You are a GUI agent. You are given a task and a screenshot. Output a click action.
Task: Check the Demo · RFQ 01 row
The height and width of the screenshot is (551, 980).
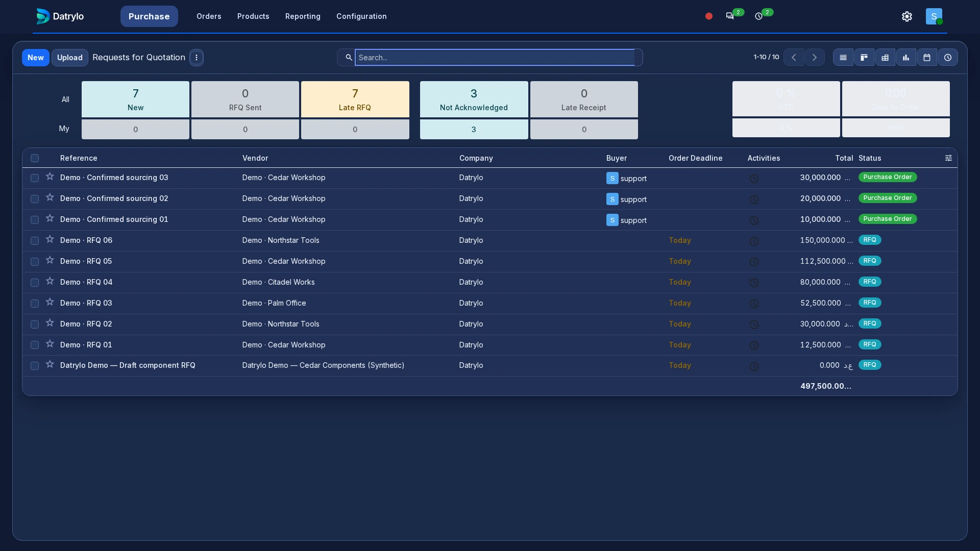pyautogui.click(x=35, y=345)
